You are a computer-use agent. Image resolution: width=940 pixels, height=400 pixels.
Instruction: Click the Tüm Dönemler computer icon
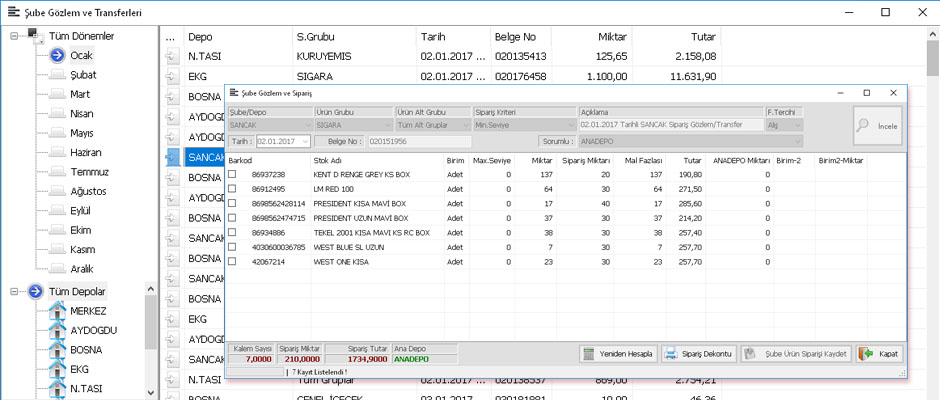pyautogui.click(x=35, y=35)
